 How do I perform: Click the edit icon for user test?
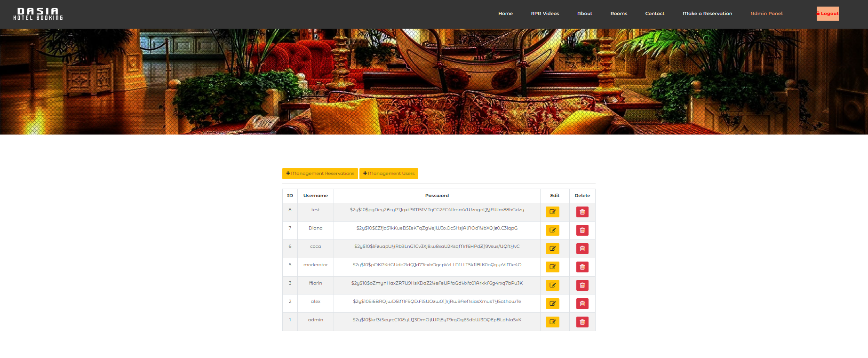coord(552,212)
